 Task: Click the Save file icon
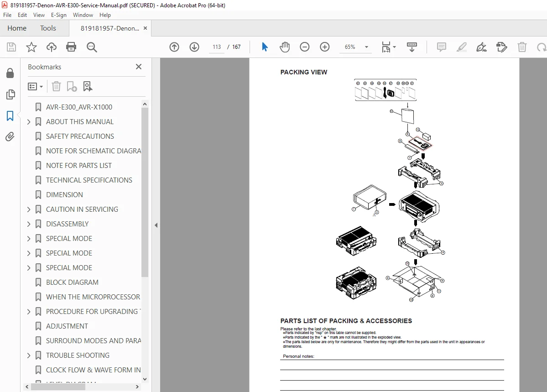[x=11, y=47]
